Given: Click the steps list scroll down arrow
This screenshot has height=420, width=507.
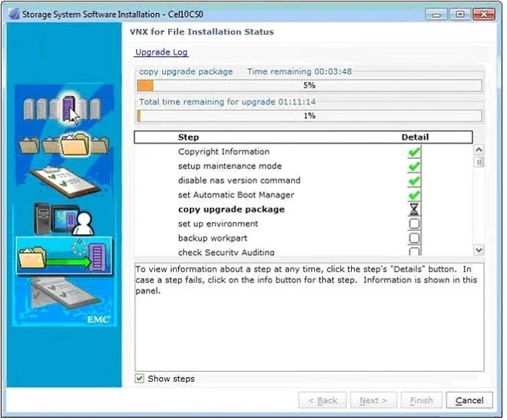Looking at the screenshot, I should (x=479, y=250).
